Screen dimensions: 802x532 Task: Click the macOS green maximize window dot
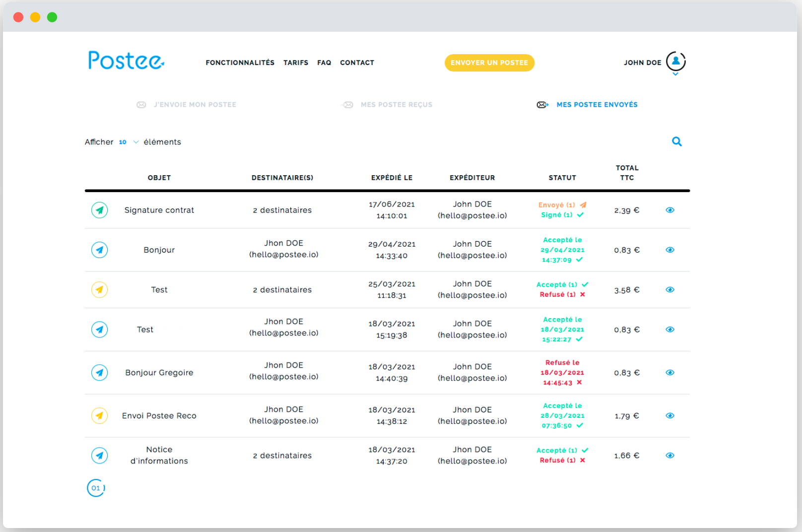point(52,17)
